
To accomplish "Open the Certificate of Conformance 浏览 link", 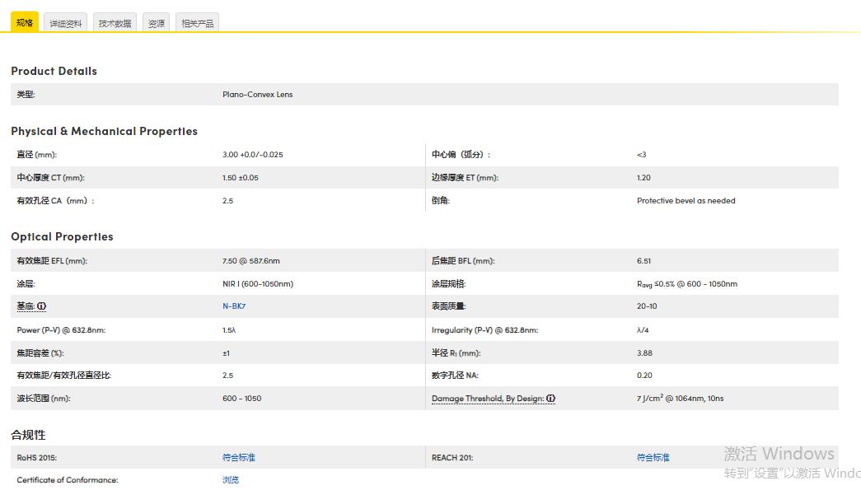I will coord(231,480).
